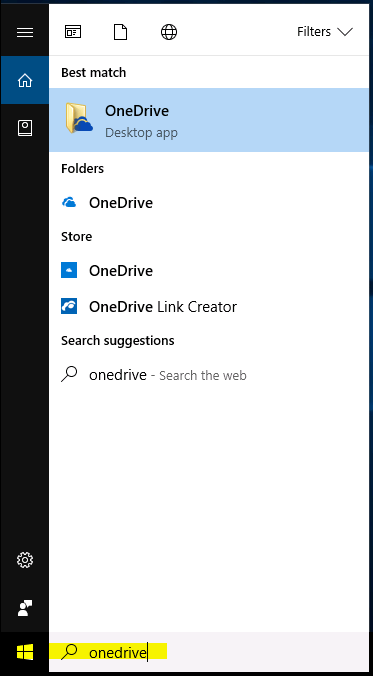The width and height of the screenshot is (373, 676).
Task: Open OneDrive Link Creator store result
Action: point(209,307)
